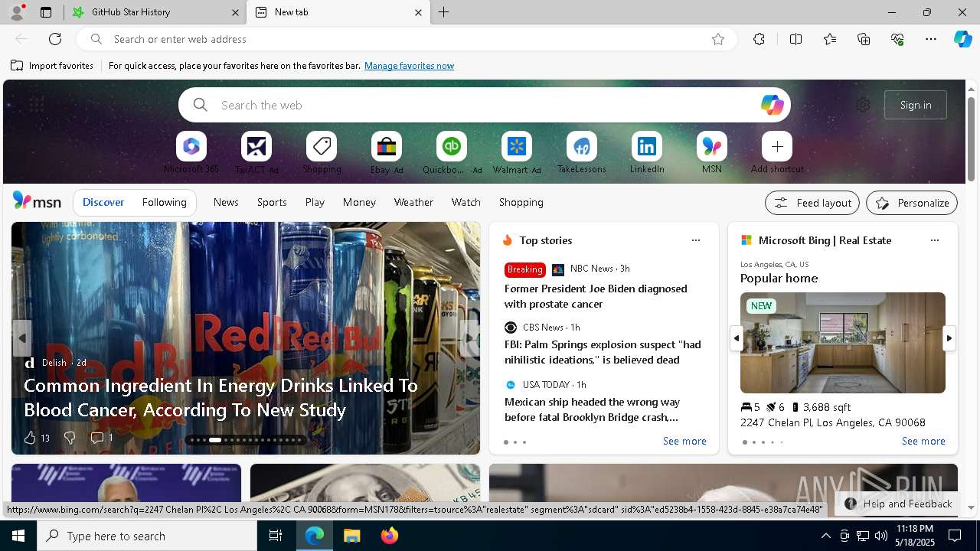Click the Search the web field

484,105
